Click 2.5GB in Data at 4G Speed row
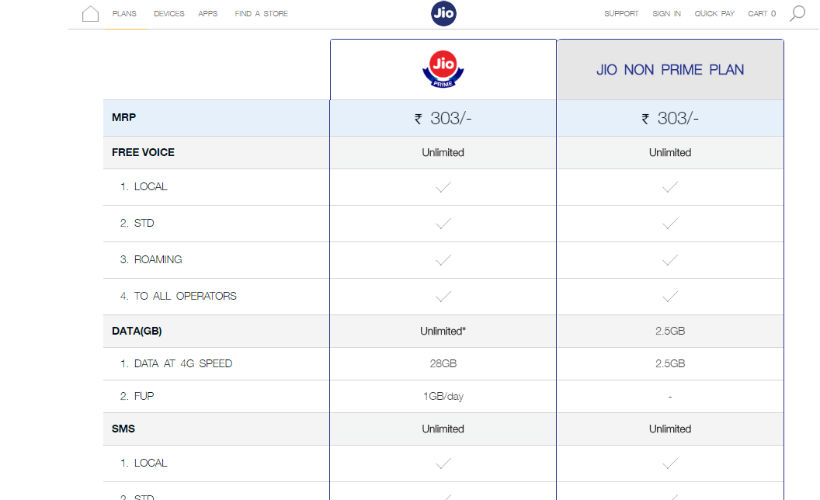 tap(670, 363)
